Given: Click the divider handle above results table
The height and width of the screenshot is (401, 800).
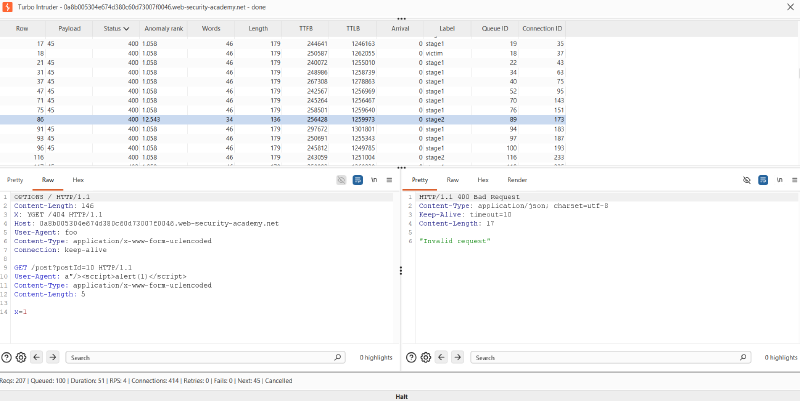Looking at the screenshot, I should (401, 18).
